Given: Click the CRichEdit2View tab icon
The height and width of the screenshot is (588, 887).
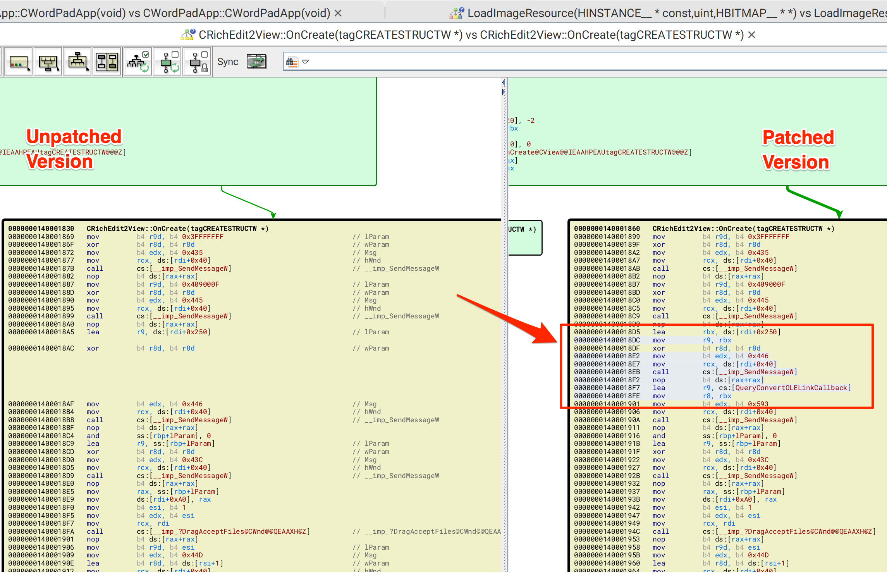Looking at the screenshot, I should (x=187, y=35).
